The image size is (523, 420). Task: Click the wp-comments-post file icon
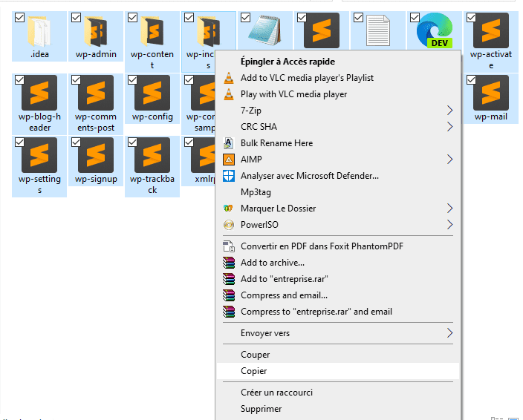pyautogui.click(x=96, y=93)
